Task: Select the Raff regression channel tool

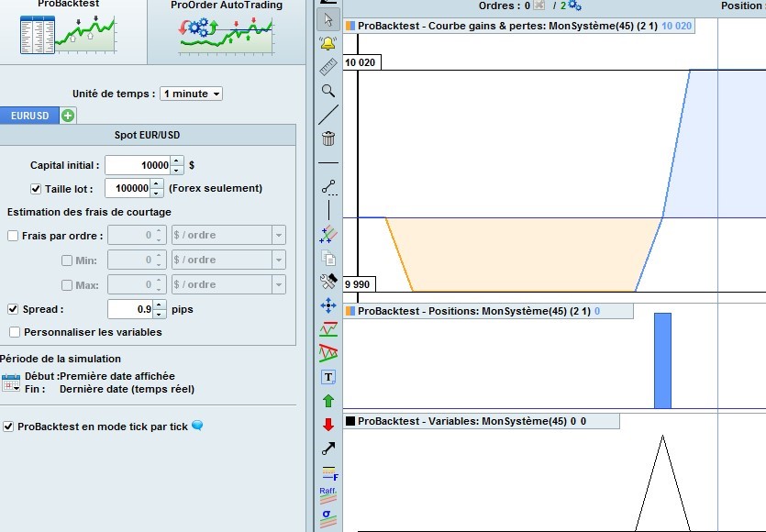Action: click(x=328, y=495)
